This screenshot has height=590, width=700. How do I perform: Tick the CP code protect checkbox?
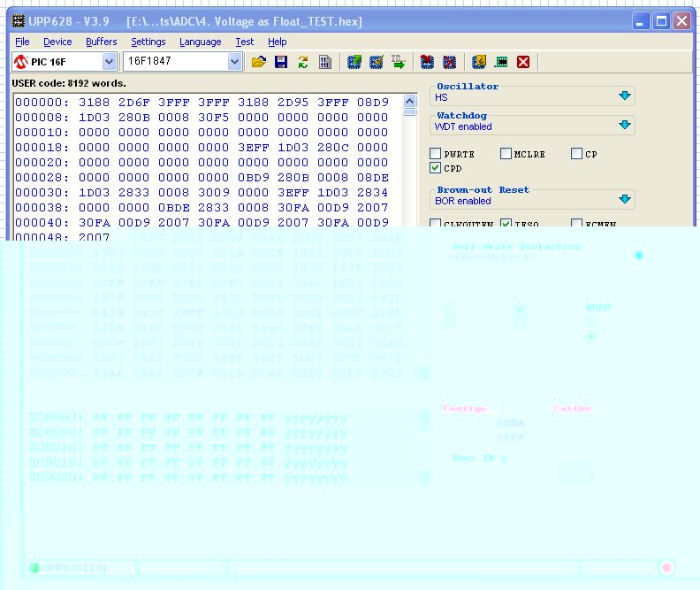pos(576,154)
